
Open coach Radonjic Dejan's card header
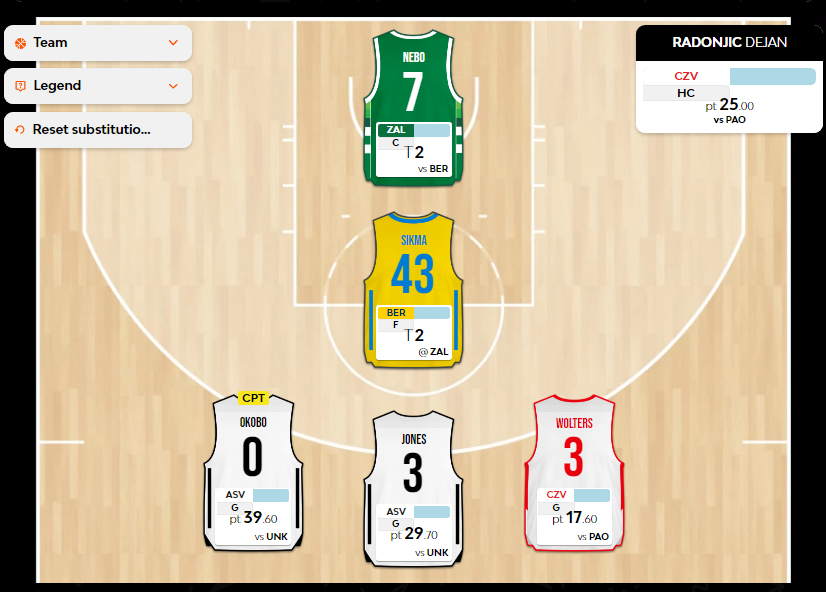(x=729, y=42)
